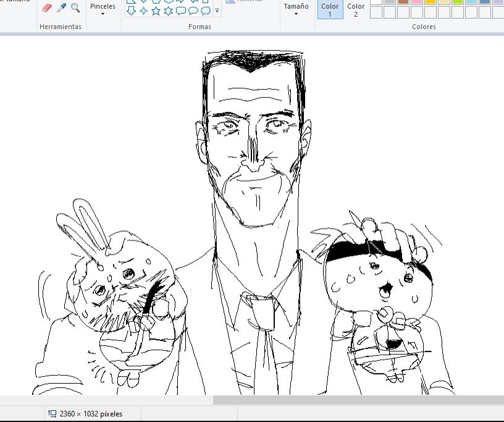Choose the cloud callout shape
The height and width of the screenshot is (422, 504).
coord(206,11)
